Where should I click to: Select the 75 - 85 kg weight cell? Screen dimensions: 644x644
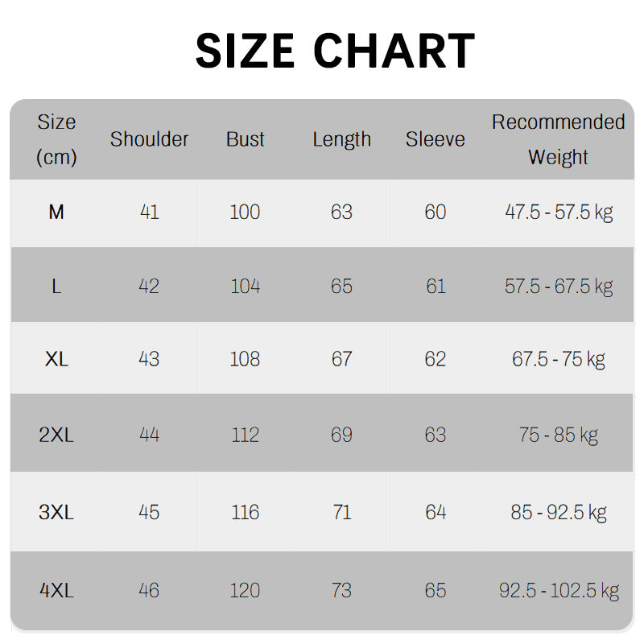coord(559,435)
